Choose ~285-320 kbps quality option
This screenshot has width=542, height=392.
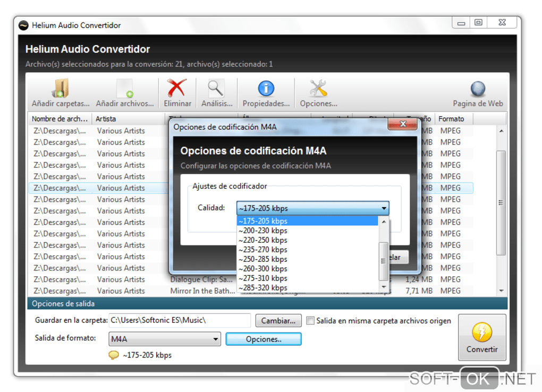[308, 287]
